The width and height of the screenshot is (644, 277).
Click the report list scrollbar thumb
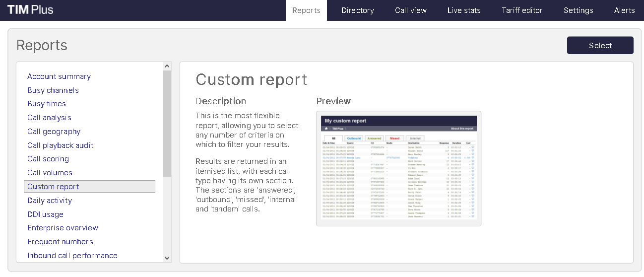pyautogui.click(x=167, y=123)
